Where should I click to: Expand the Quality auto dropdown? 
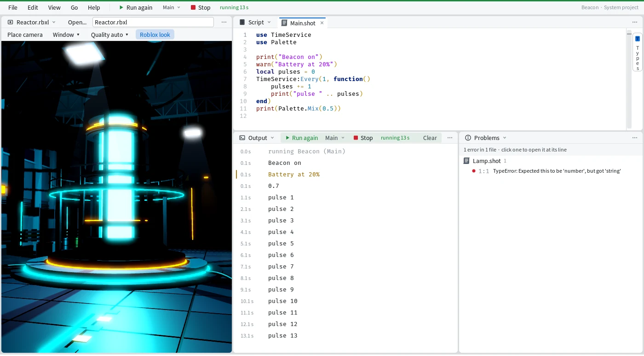click(x=110, y=35)
